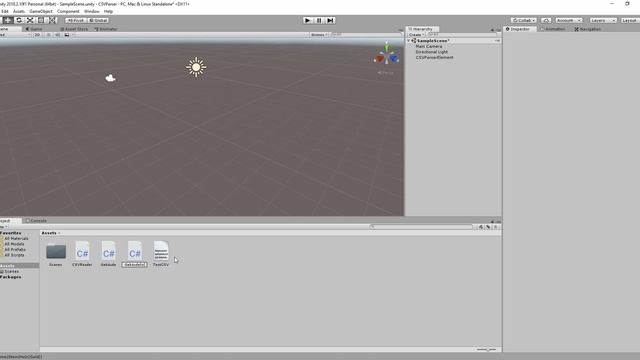Select the Scale tool in the toolbar
Screen dimensions: 640x360
(x=30, y=20)
